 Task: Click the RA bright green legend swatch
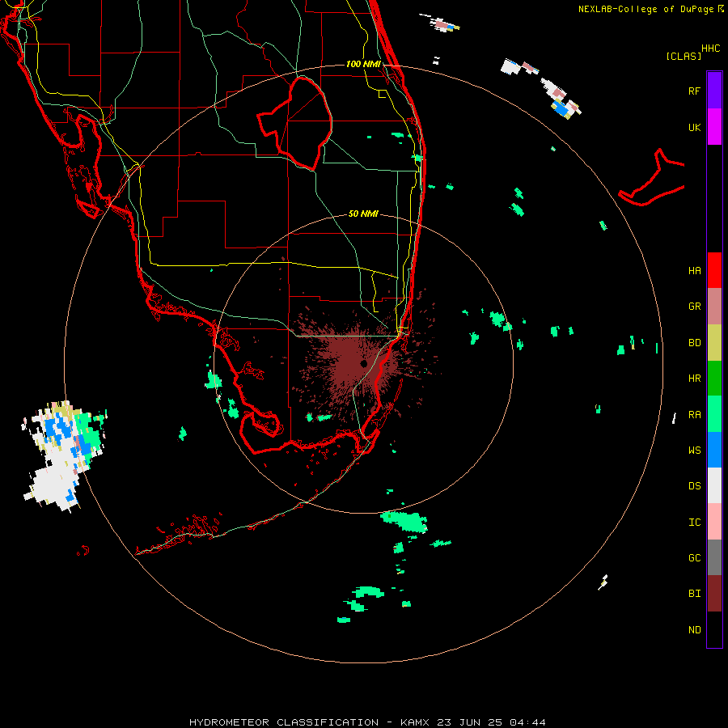[x=714, y=414]
